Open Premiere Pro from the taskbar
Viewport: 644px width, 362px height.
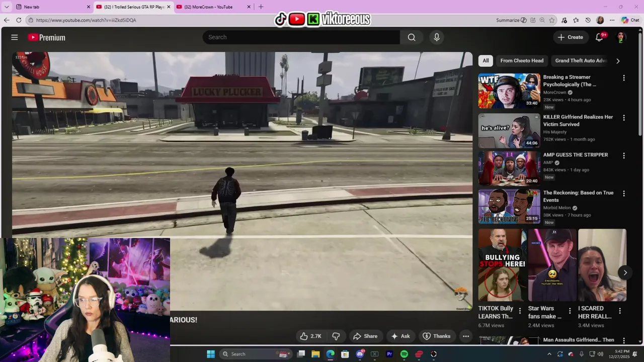point(389,354)
